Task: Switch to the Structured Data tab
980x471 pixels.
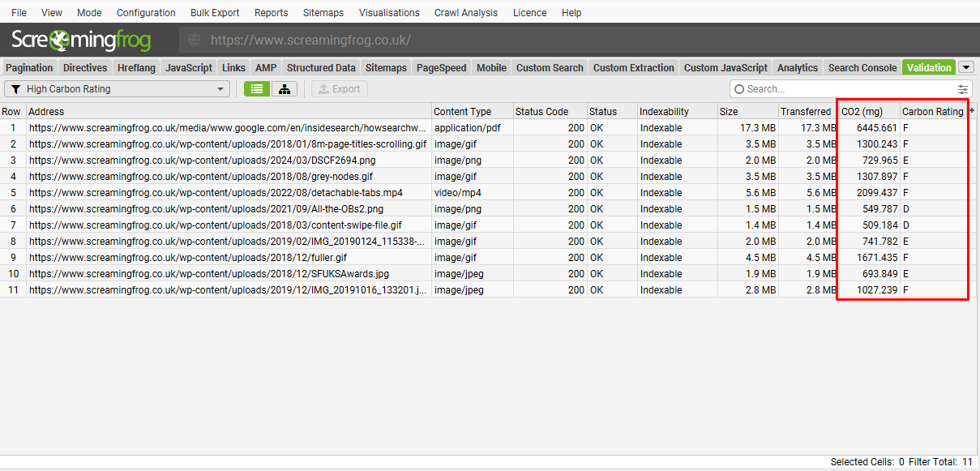Action: [321, 68]
